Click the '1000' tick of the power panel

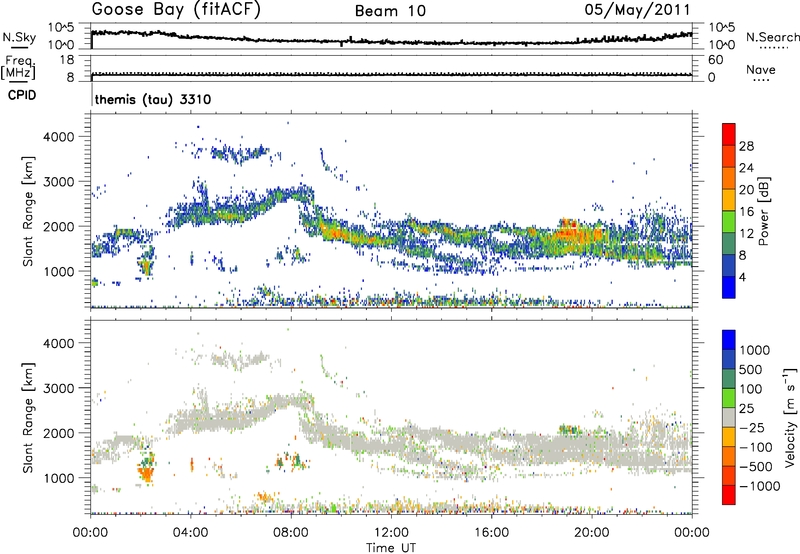58,271
